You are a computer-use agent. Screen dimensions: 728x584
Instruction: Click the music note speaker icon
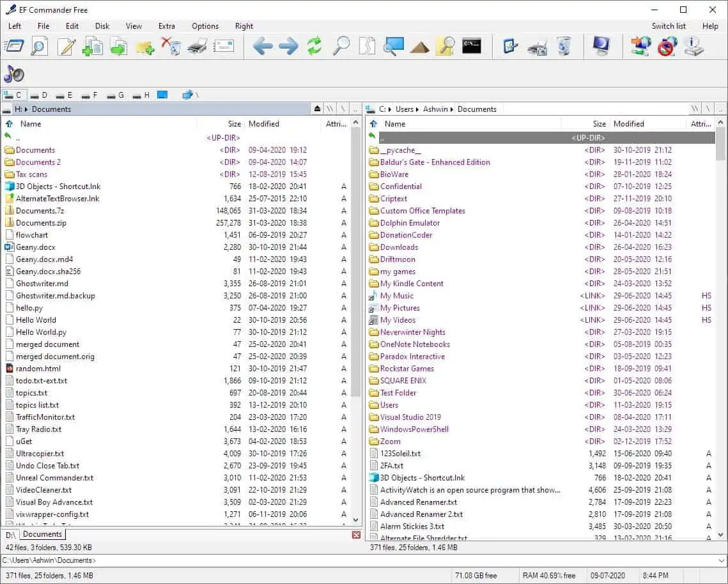pos(14,73)
